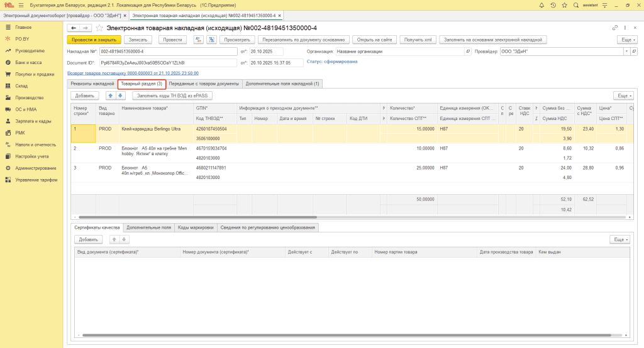The width and height of the screenshot is (644, 348).
Task: Open the main hamburger menu
Action: [x=21, y=5]
